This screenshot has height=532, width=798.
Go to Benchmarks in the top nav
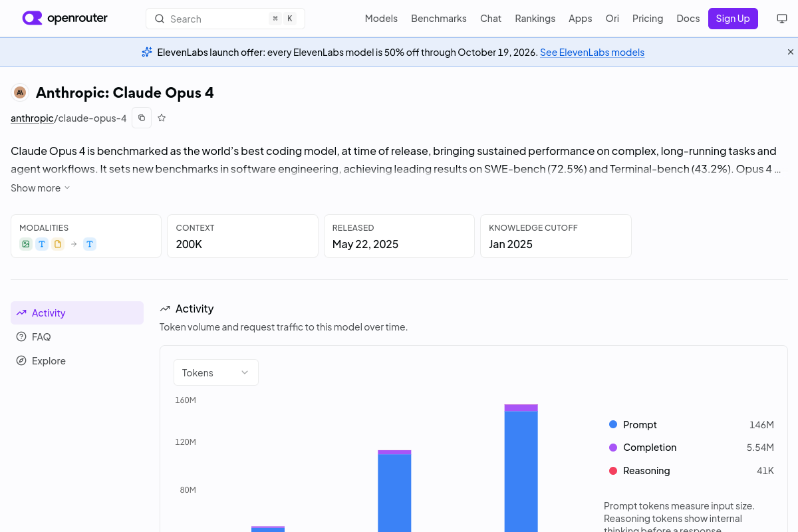coord(439,19)
